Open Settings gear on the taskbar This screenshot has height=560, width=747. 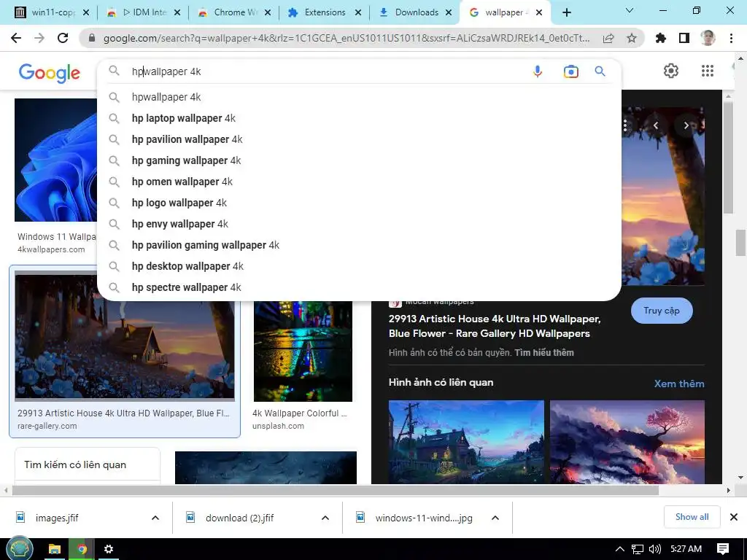point(109,549)
